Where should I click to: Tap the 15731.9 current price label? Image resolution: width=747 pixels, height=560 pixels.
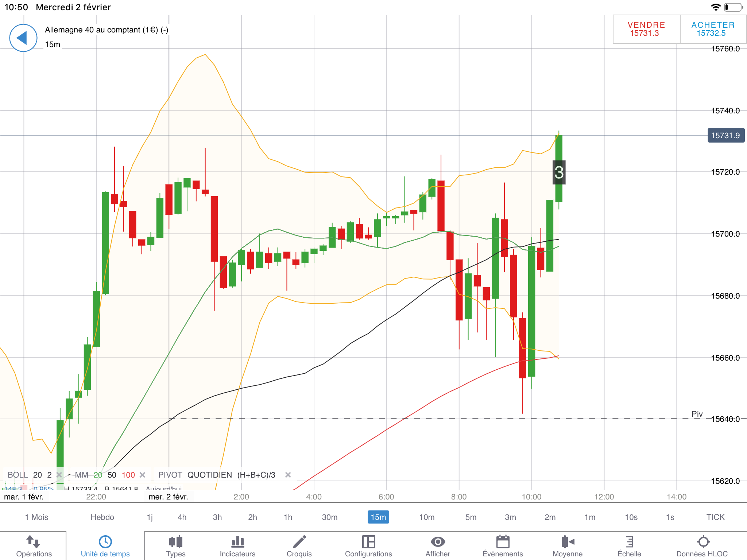click(x=725, y=135)
